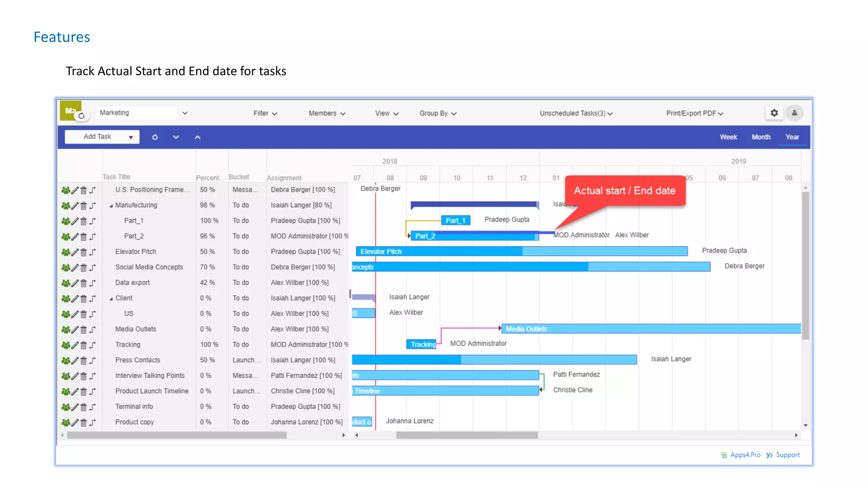Select the Terminal info task title
Viewport: 868px width, 488px height.
click(134, 407)
